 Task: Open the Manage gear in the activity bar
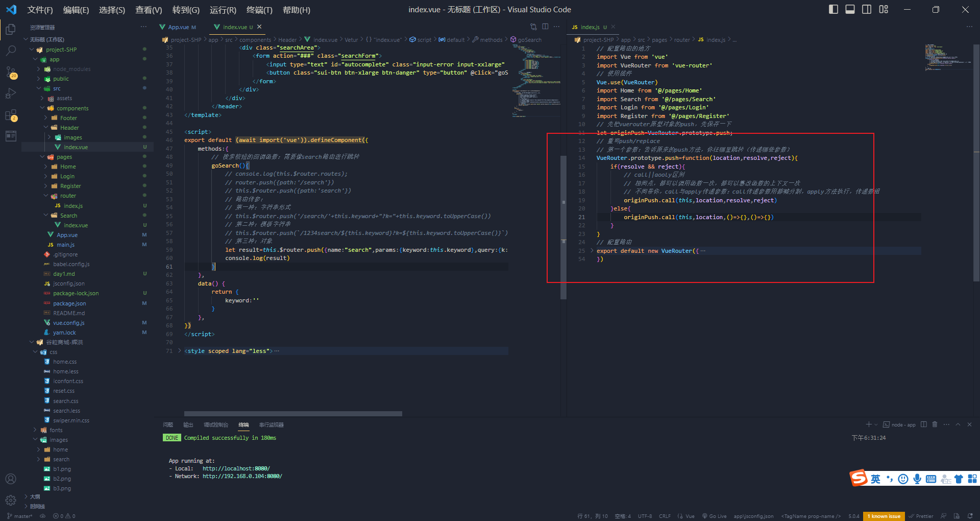click(x=11, y=500)
